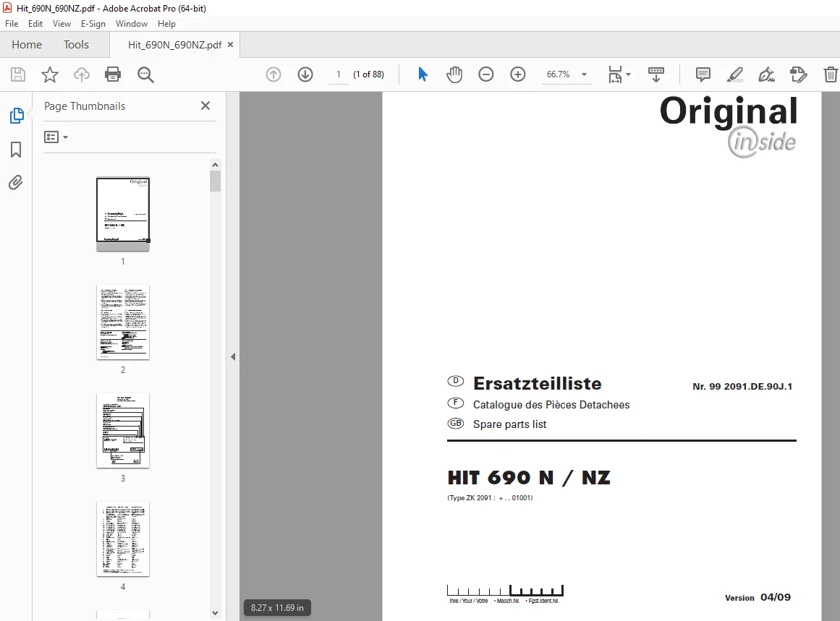Image resolution: width=840 pixels, height=621 pixels.
Task: Open the Sign document pen tool
Action: pyautogui.click(x=767, y=74)
